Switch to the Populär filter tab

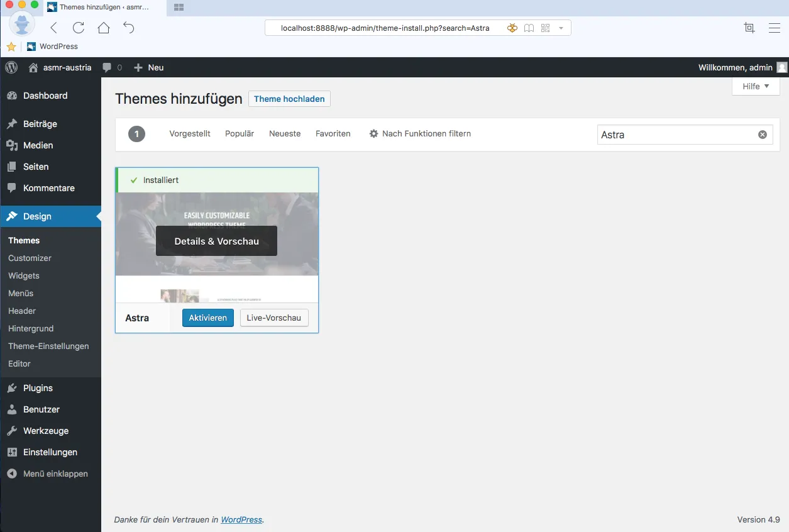pyautogui.click(x=240, y=134)
